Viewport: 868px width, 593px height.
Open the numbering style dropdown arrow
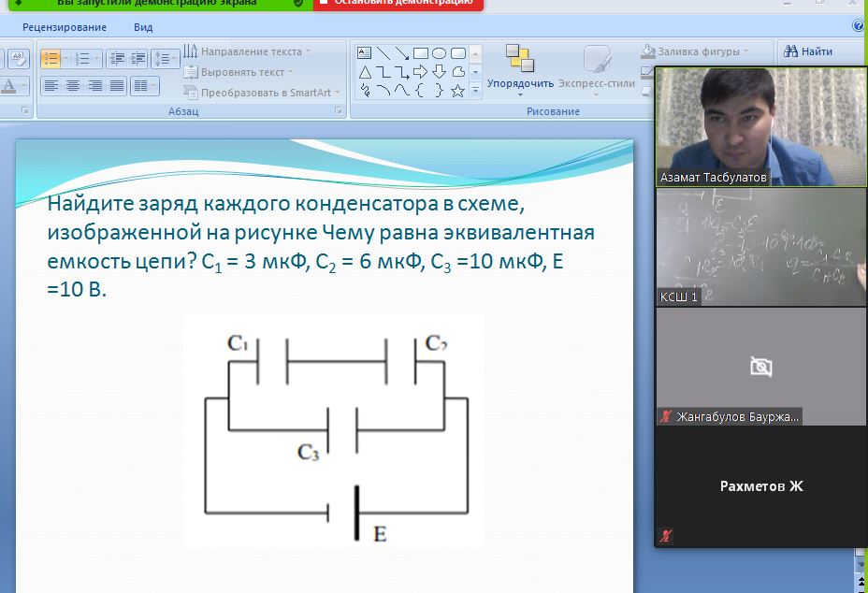pos(96,58)
